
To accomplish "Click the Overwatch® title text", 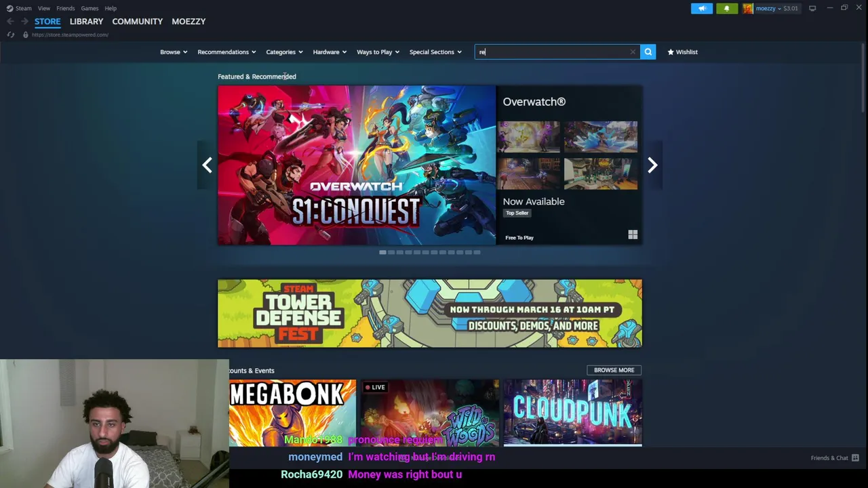I will coord(534,102).
